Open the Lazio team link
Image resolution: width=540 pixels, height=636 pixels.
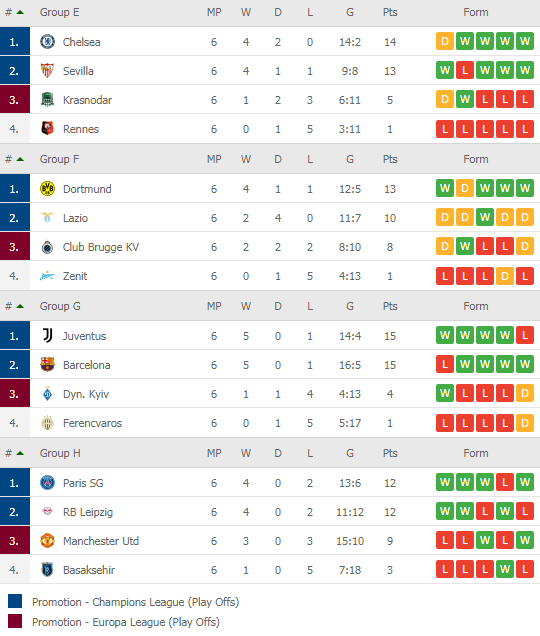(x=75, y=218)
